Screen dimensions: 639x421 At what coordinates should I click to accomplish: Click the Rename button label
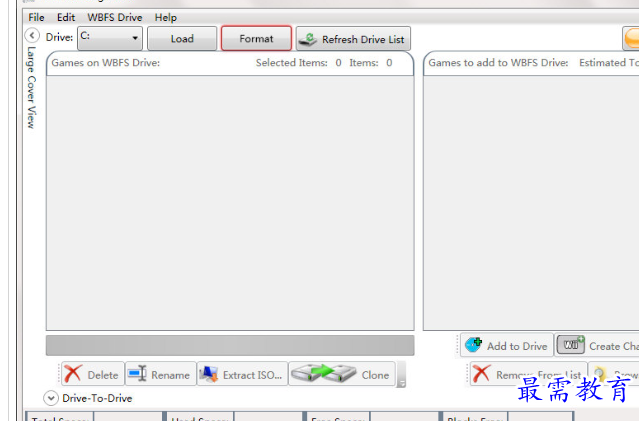point(170,375)
